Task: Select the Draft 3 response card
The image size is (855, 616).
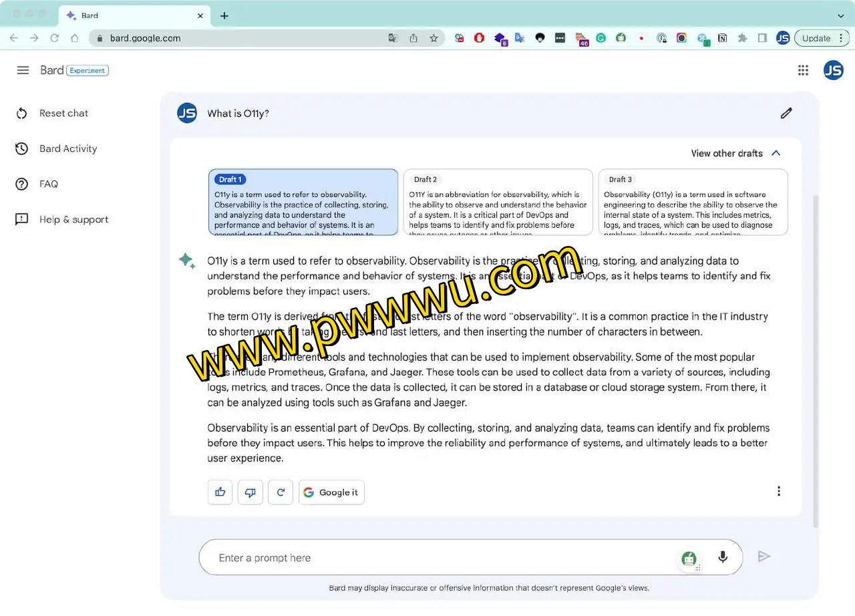Action: click(x=693, y=202)
